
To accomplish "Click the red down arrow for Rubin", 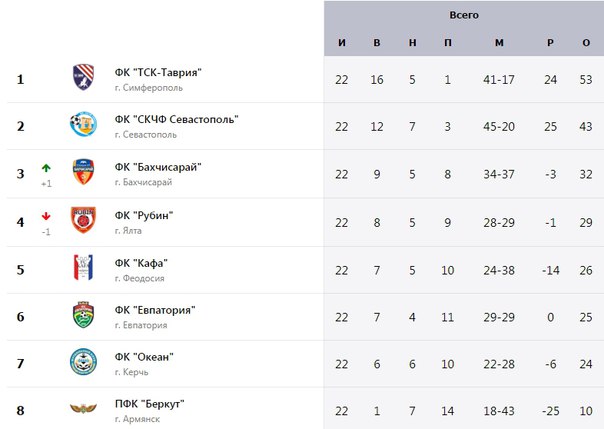I will pyautogui.click(x=46, y=216).
